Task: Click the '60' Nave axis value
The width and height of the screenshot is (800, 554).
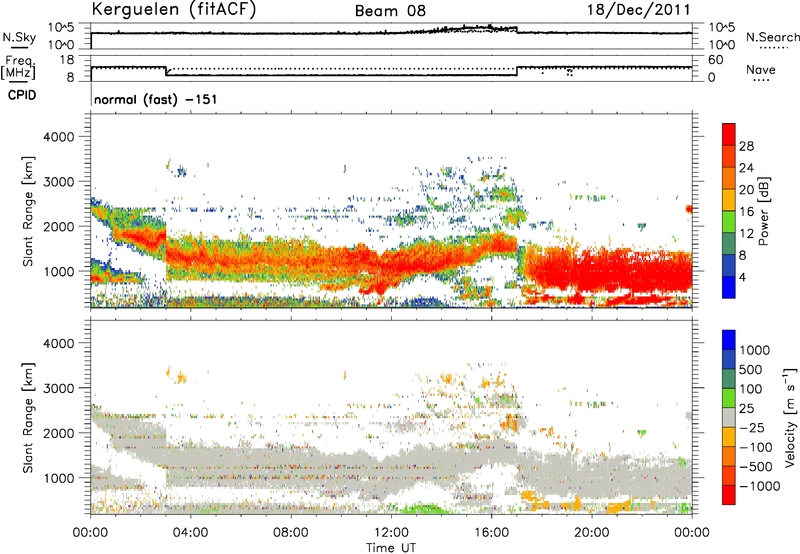Action: tap(715, 60)
